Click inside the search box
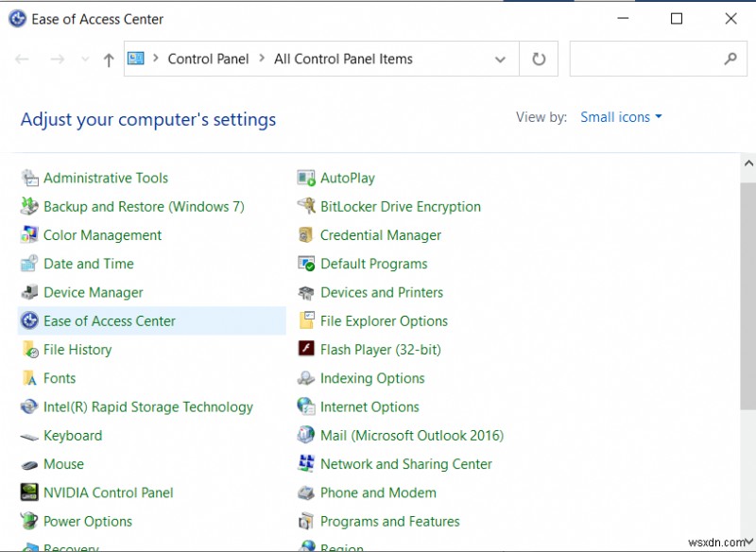This screenshot has width=756, height=552. tap(652, 59)
